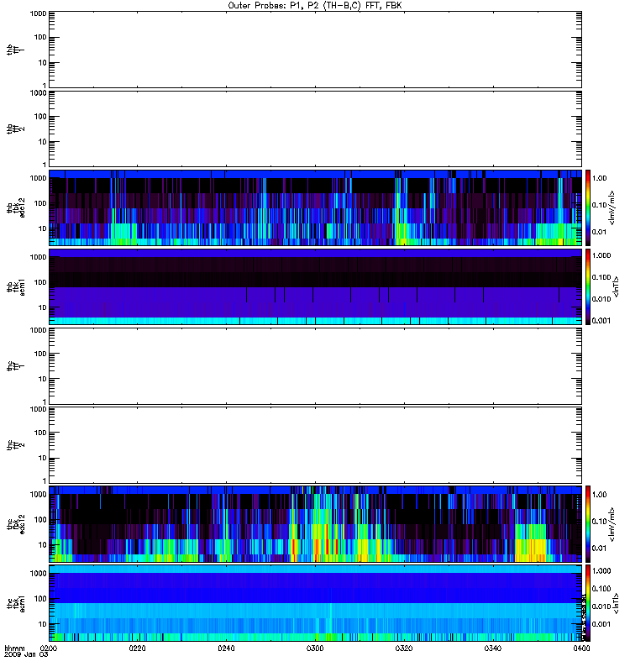Select the "0240" time axis label
Image resolution: width=630 pixels, height=672 pixels.
(x=226, y=648)
